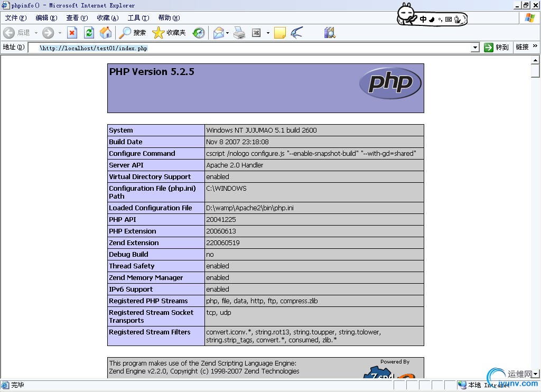
Task: Click the Forward arrow button
Action: [x=48, y=33]
